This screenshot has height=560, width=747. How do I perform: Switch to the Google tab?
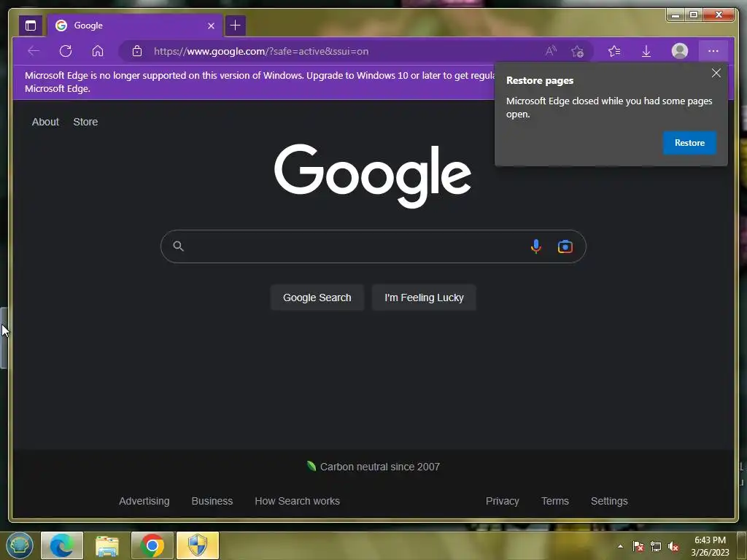pyautogui.click(x=134, y=26)
